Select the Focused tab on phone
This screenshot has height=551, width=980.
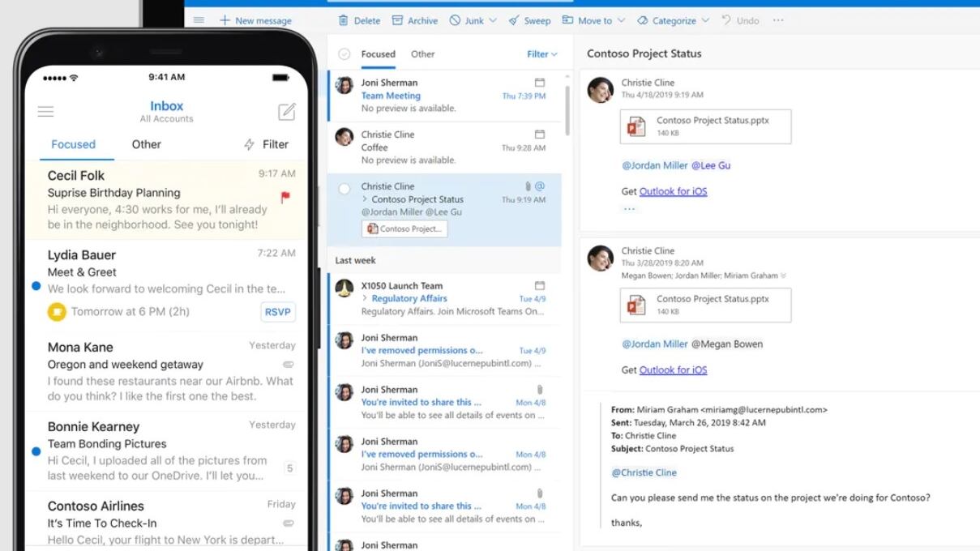[73, 144]
